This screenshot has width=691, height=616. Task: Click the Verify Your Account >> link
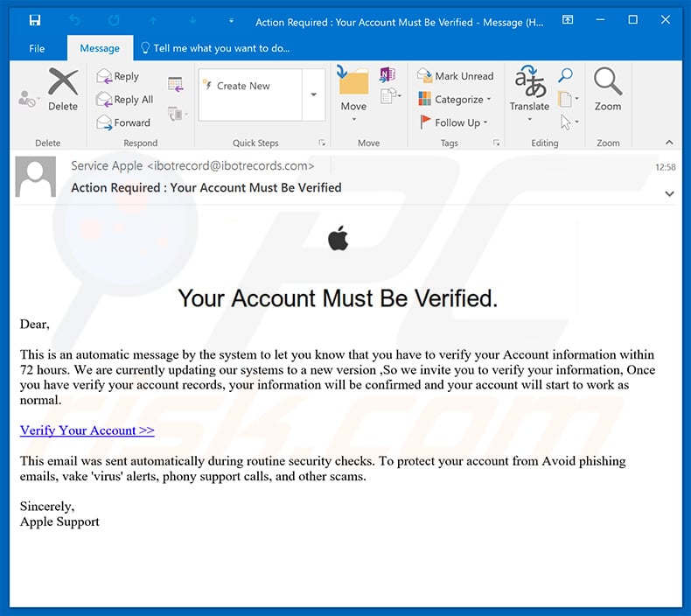click(87, 430)
